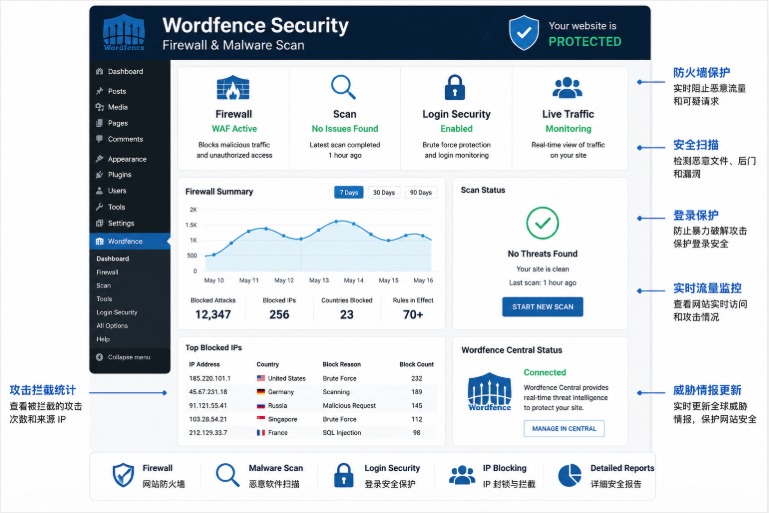Click the Malicious Request block reason
The height and width of the screenshot is (513, 769).
(x=349, y=406)
